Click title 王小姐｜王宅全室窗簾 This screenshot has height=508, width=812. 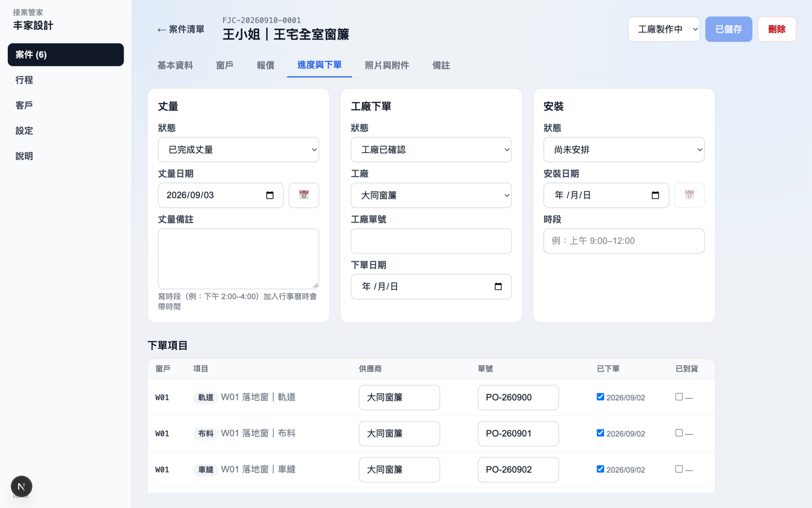point(286,34)
